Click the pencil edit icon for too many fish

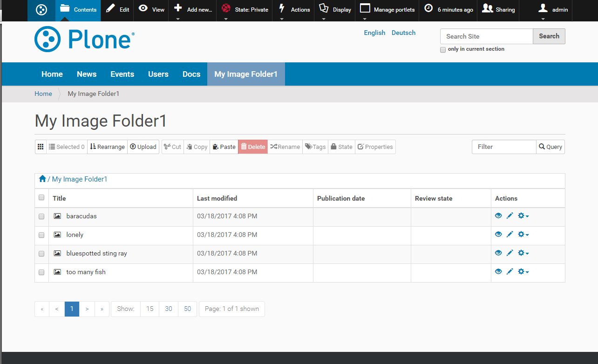point(510,271)
